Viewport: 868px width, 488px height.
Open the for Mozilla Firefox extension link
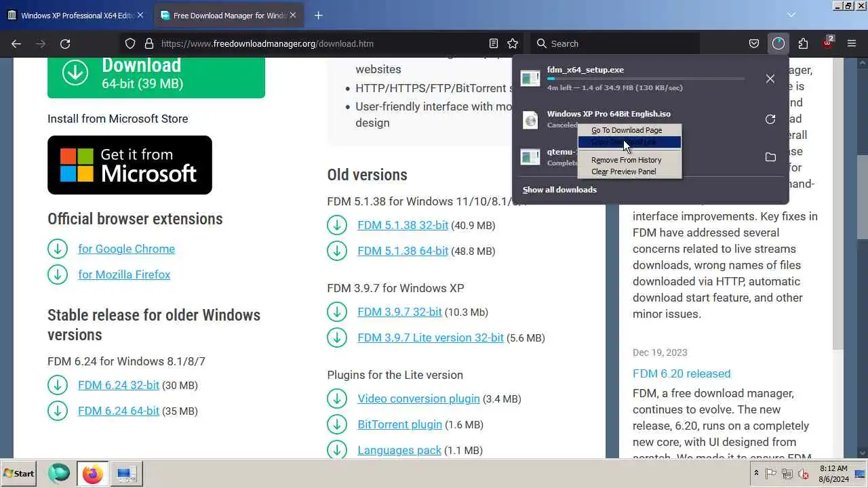tap(124, 274)
